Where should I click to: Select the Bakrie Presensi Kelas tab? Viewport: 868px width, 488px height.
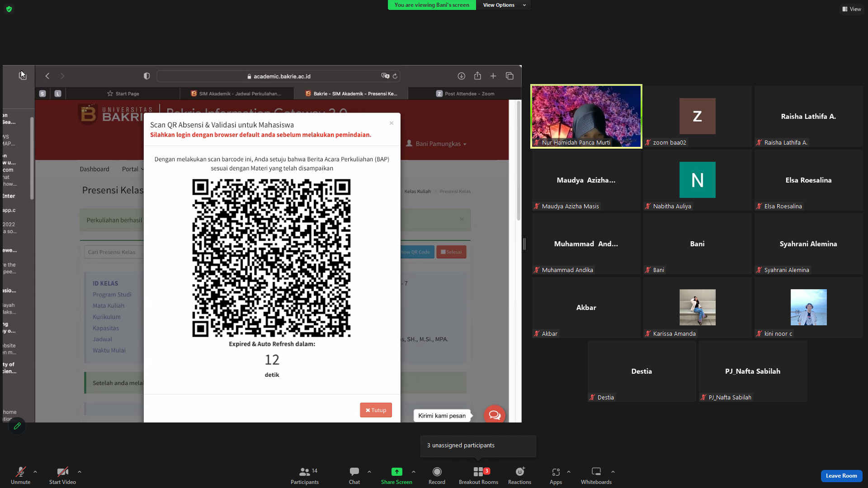[351, 94]
